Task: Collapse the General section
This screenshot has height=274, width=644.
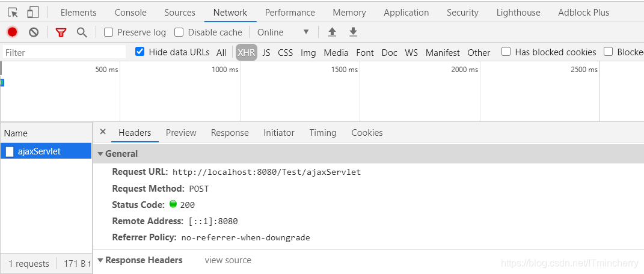Action: tap(100, 154)
